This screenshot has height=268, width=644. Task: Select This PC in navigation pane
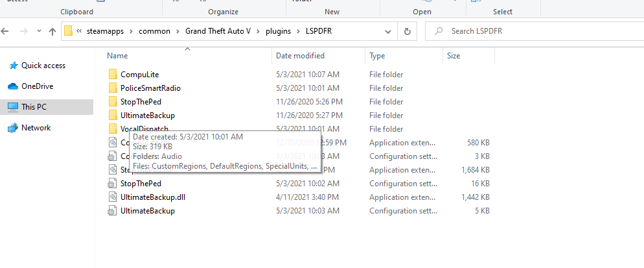click(x=34, y=107)
